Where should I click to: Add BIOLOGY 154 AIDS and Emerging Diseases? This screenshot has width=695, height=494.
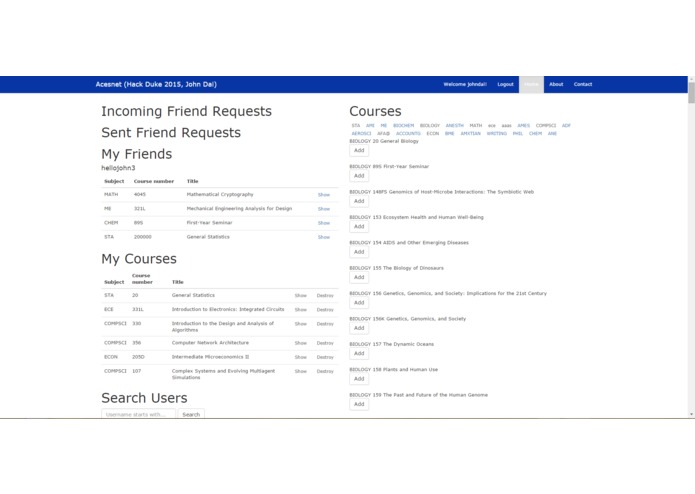tap(359, 252)
